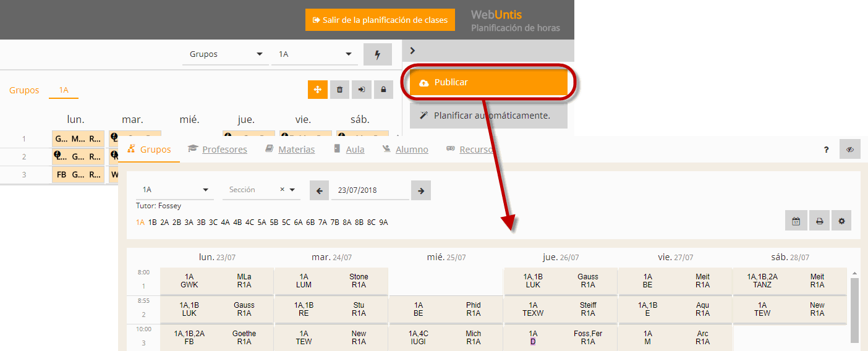Click Monday FB lesson with Goethe
The width and height of the screenshot is (868, 351).
pyautogui.click(x=216, y=338)
